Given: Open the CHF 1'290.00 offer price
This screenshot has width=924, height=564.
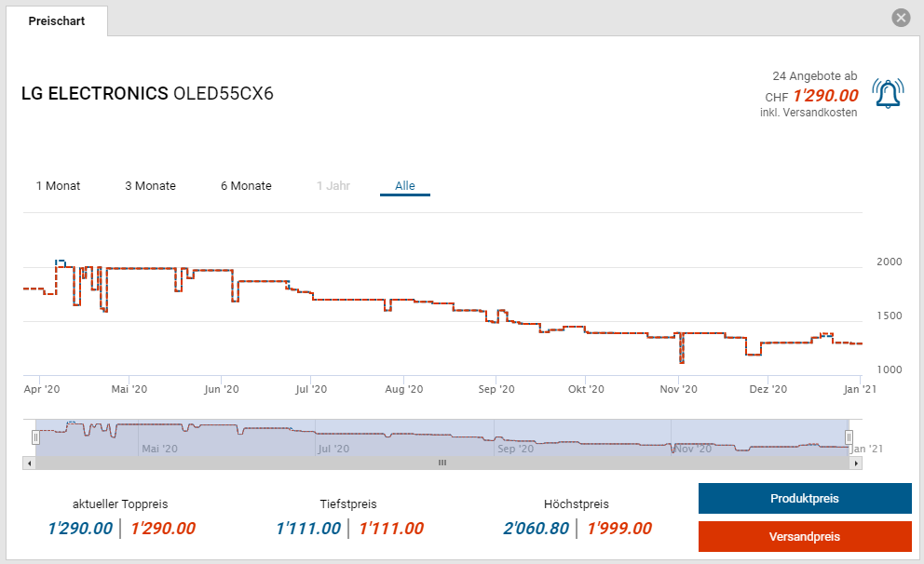Looking at the screenshot, I should coord(824,96).
